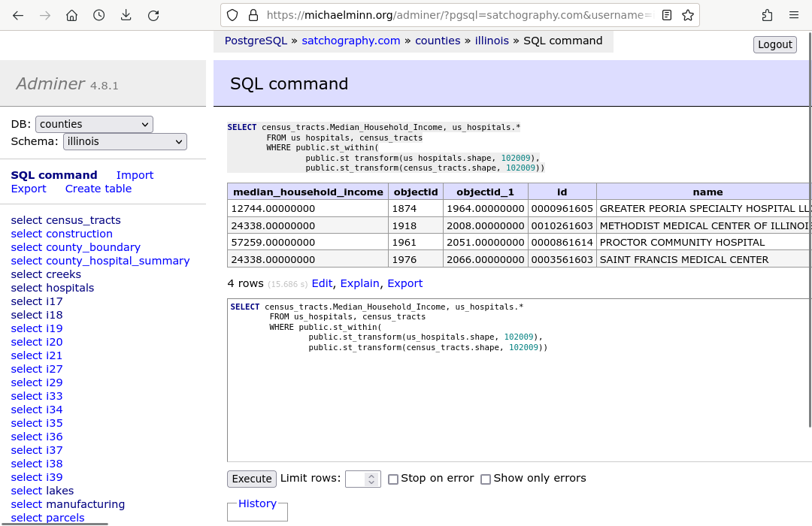Image resolution: width=812 pixels, height=526 pixels.
Task: Open the Explain link below results
Action: tap(359, 283)
